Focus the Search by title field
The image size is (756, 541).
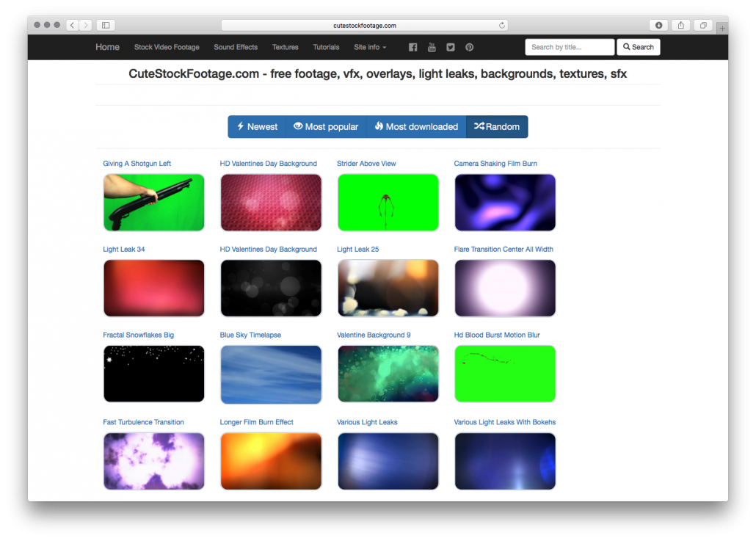pyautogui.click(x=570, y=47)
